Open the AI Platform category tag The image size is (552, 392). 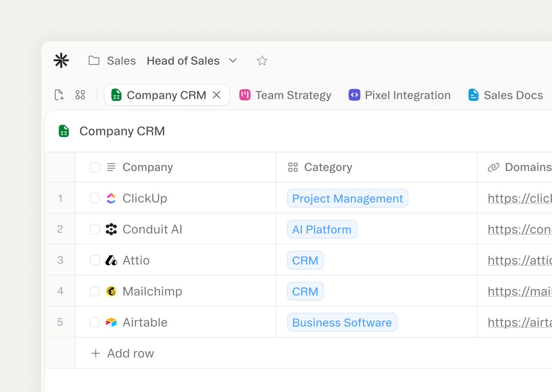(322, 229)
